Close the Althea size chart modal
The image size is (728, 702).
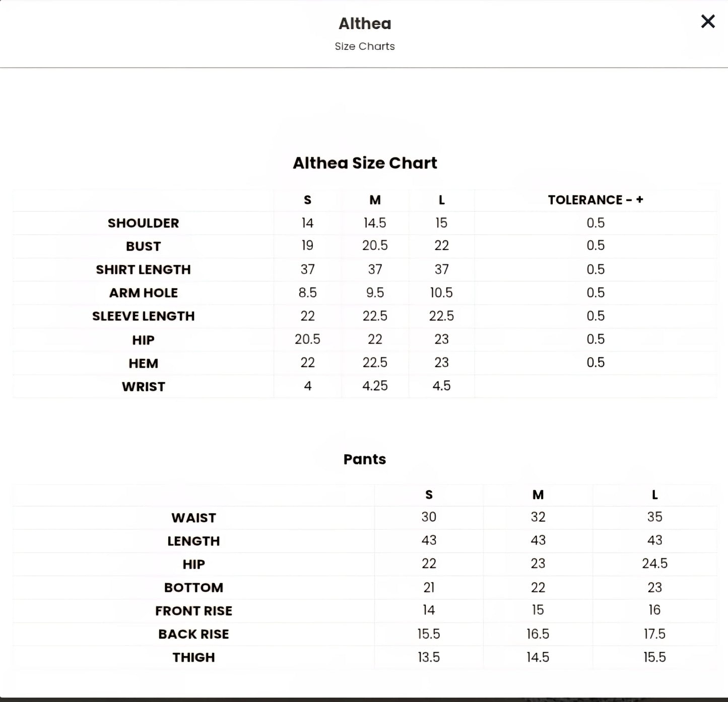[x=708, y=22]
